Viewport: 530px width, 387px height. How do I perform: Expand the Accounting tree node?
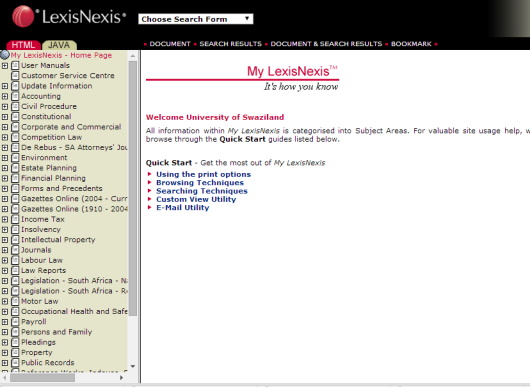pos(5,96)
